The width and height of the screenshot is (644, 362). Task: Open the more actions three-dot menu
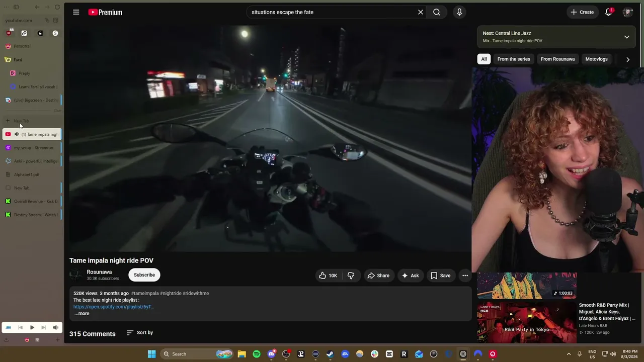click(465, 276)
